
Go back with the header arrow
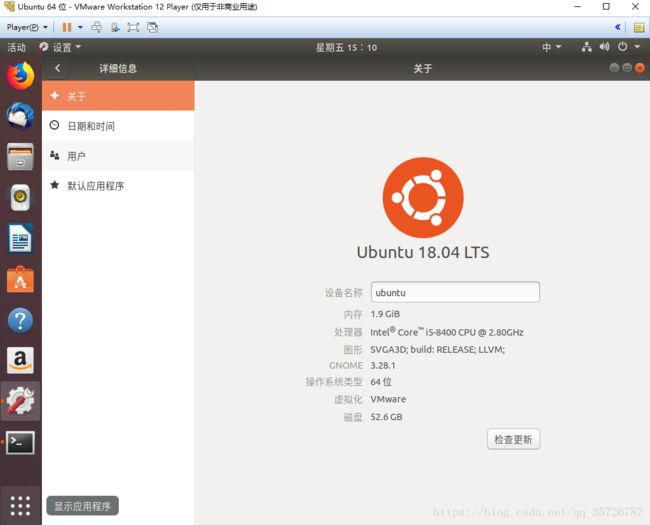coord(58,68)
